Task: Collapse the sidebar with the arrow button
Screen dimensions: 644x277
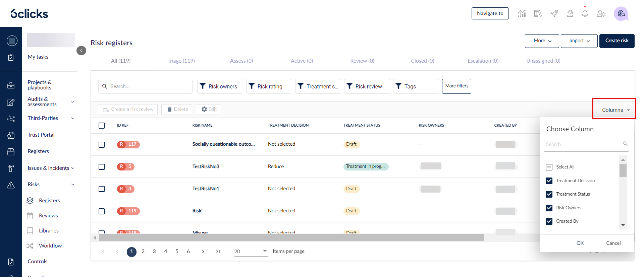Action: coord(81,51)
